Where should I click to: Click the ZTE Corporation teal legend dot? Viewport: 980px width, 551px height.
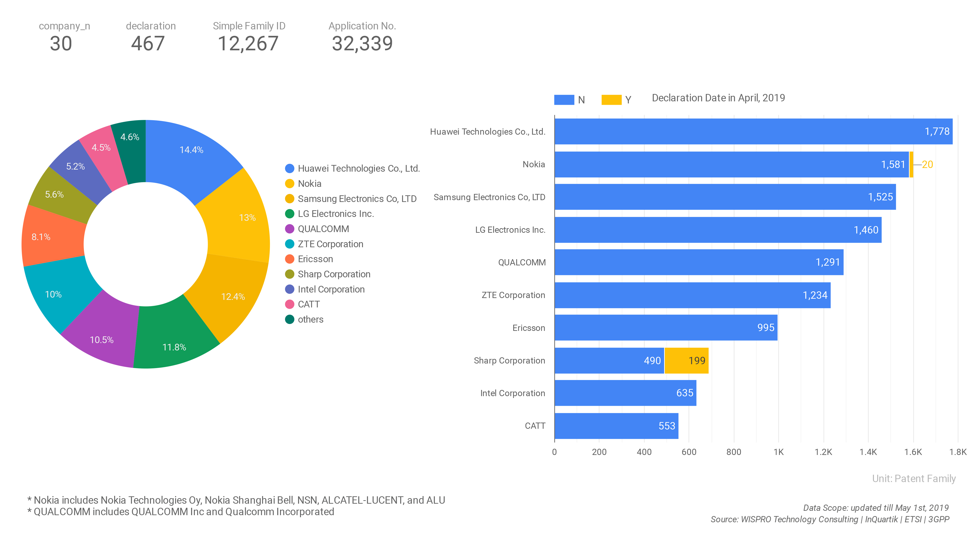pos(289,244)
